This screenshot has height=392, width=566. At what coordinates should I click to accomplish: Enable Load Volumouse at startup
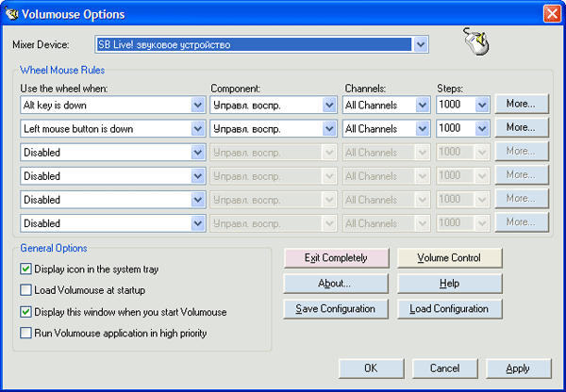coord(26,290)
